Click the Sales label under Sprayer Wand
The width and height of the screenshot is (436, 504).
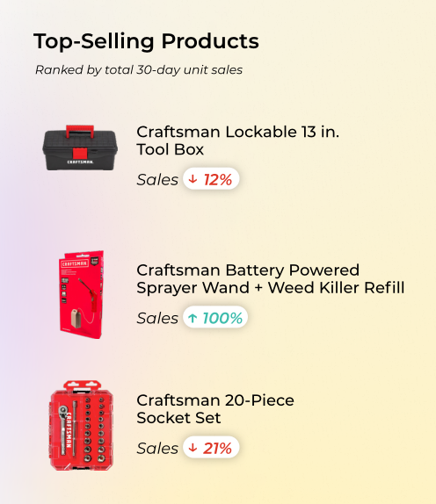pos(157,318)
